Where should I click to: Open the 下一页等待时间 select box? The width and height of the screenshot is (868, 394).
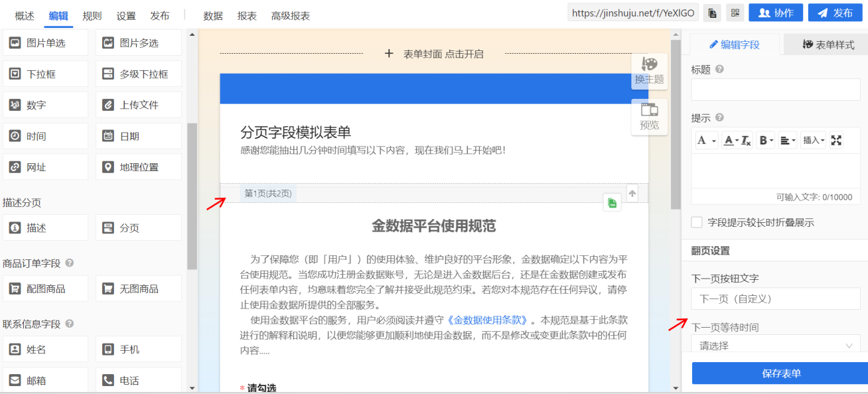point(776,345)
